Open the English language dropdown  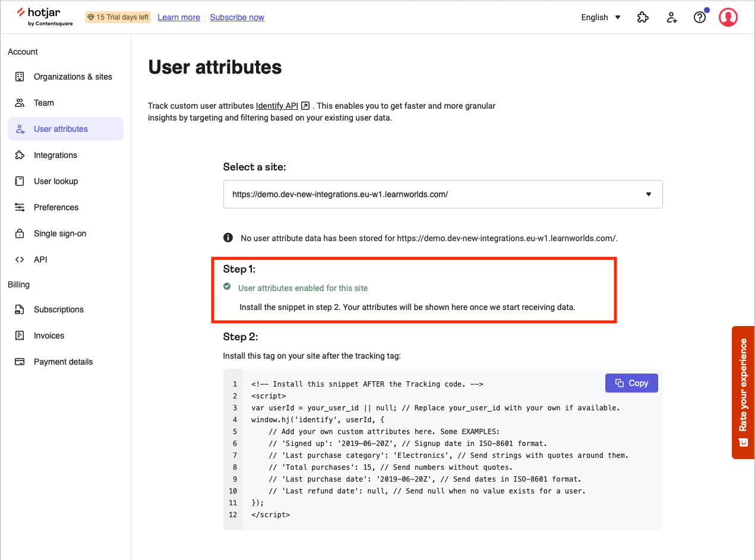click(x=601, y=17)
